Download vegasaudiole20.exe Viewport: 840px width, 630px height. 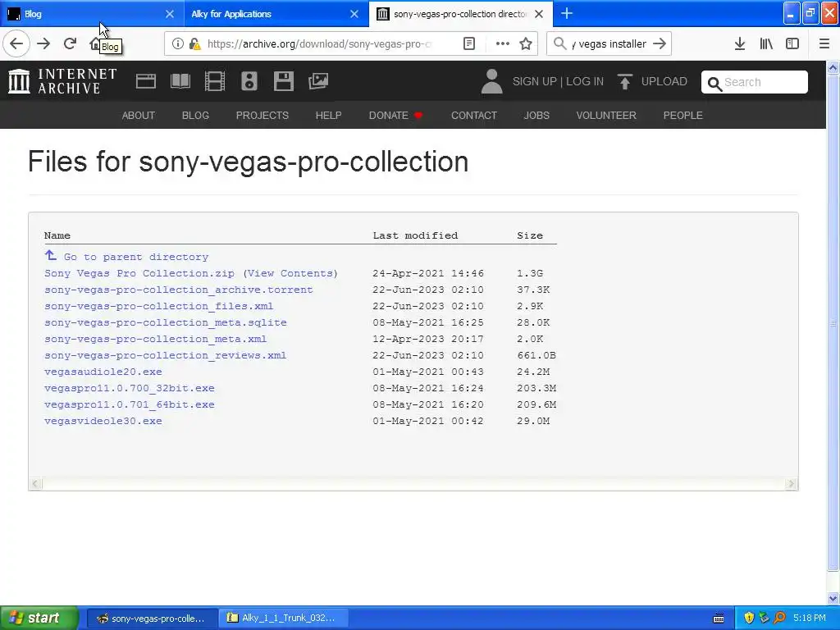point(103,372)
